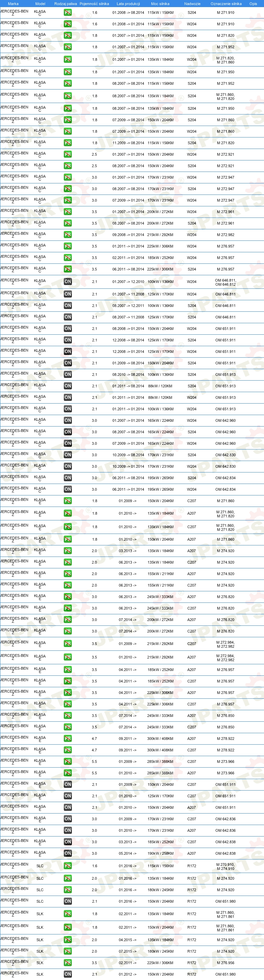Click PB icon in W204 M 272.921 row
Viewport: 264px width, 980px height.
[68, 154]
